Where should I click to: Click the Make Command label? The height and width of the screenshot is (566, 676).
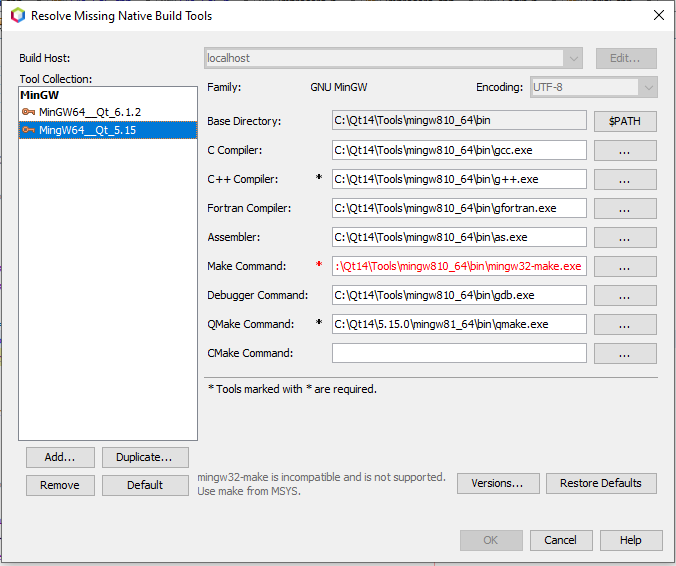[246, 266]
